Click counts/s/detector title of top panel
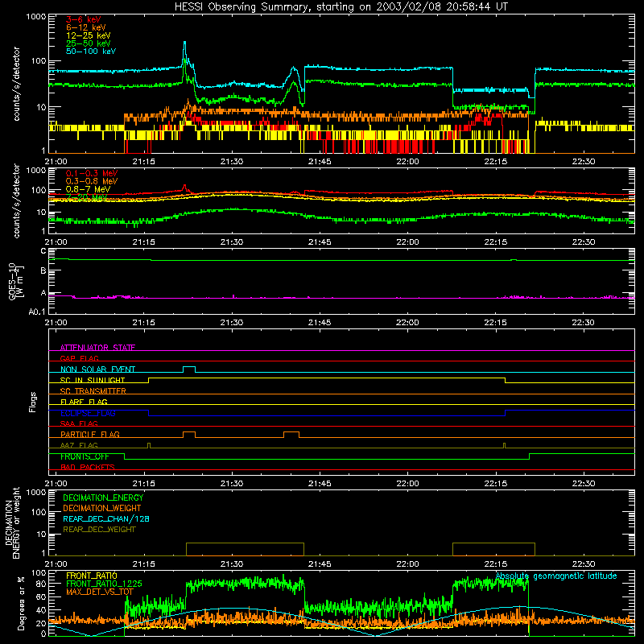This screenshot has width=644, height=644. 16,84
